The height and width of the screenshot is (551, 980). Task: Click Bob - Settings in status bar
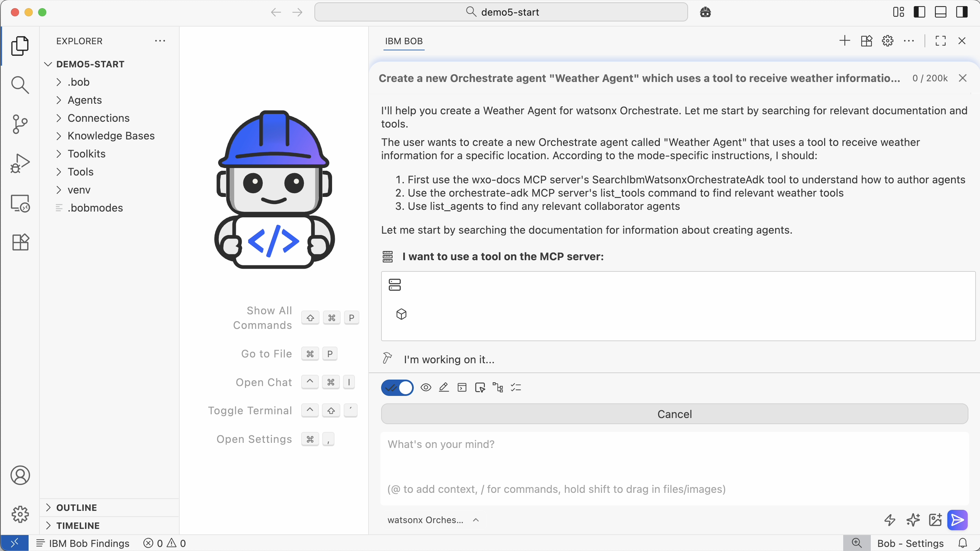point(910,543)
